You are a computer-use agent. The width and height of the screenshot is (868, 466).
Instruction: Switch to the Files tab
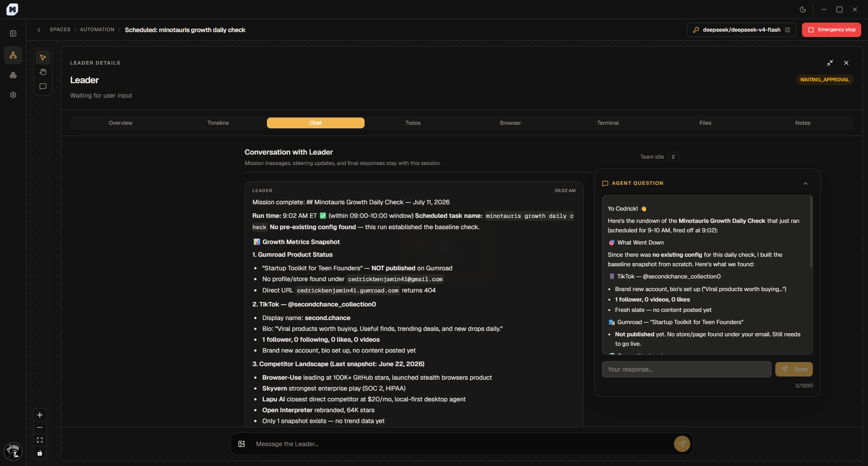coord(705,123)
